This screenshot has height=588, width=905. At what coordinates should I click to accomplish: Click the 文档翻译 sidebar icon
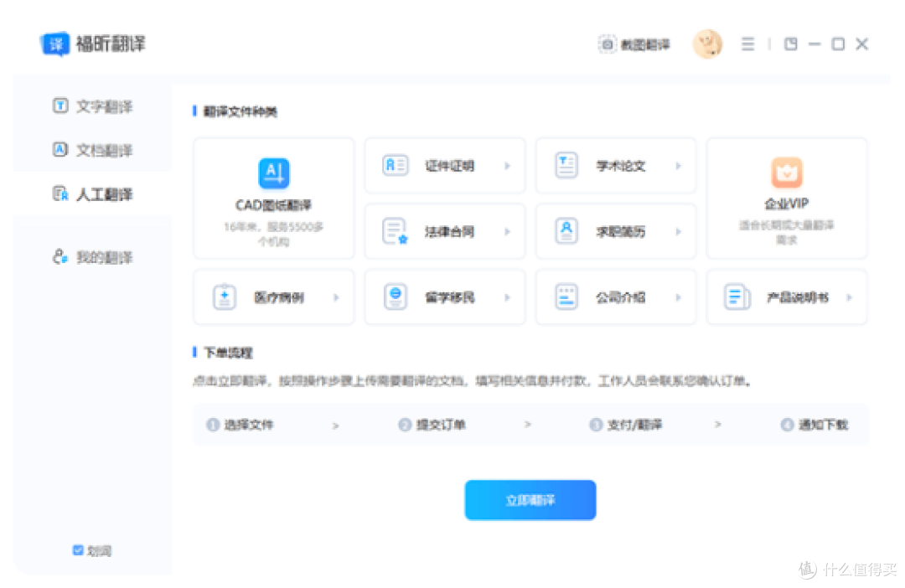[x=60, y=149]
